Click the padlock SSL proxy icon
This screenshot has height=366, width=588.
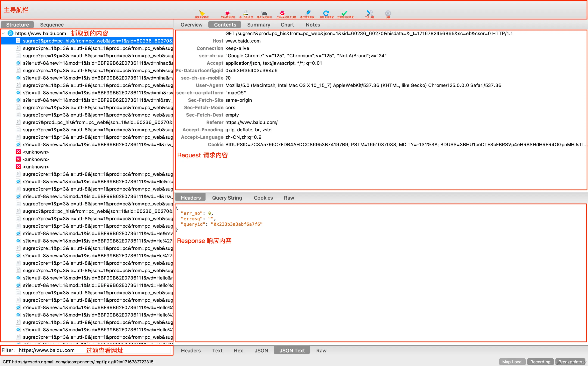tap(246, 13)
